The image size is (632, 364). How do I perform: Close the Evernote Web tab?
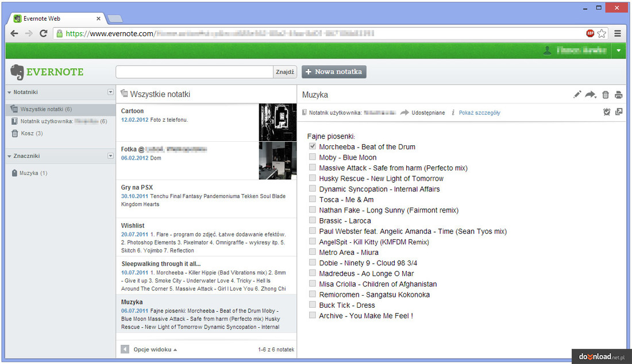(98, 18)
